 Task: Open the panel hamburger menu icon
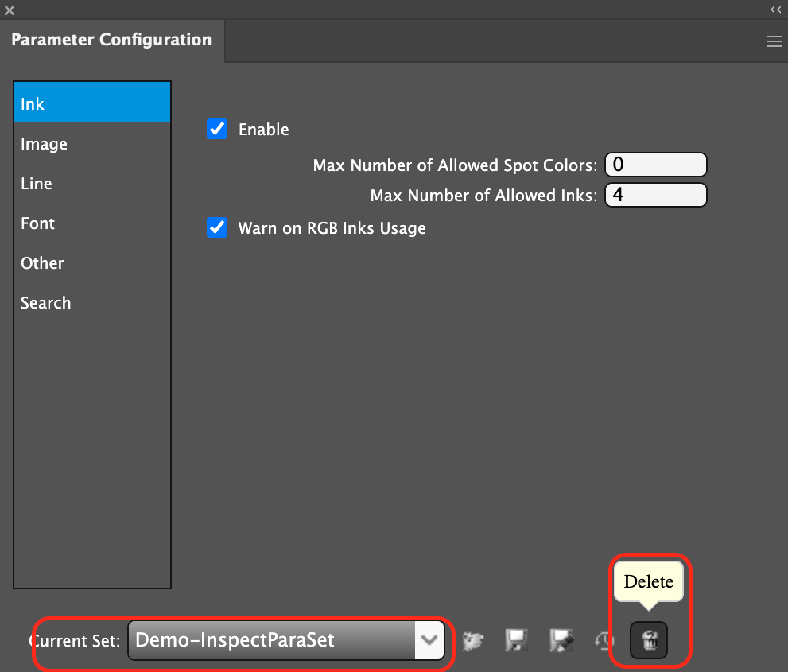774,42
